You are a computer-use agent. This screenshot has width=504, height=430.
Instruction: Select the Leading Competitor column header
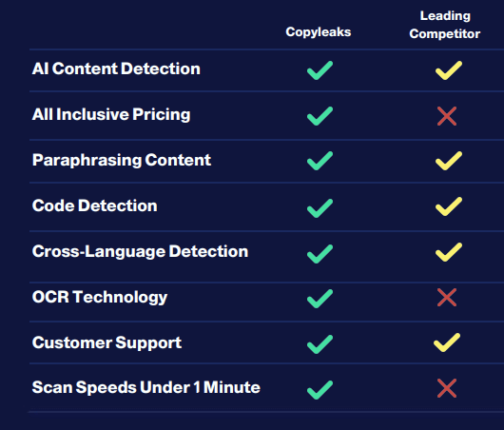(x=445, y=25)
